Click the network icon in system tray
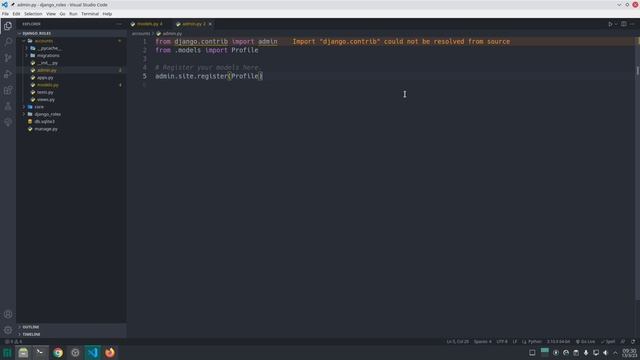Viewport: 640px width, 360px height. click(x=596, y=353)
